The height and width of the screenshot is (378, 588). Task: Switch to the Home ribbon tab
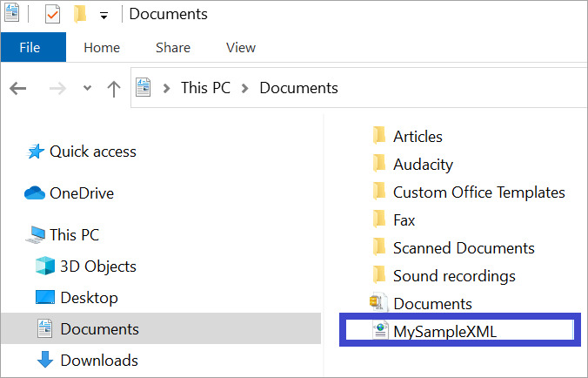(x=102, y=48)
